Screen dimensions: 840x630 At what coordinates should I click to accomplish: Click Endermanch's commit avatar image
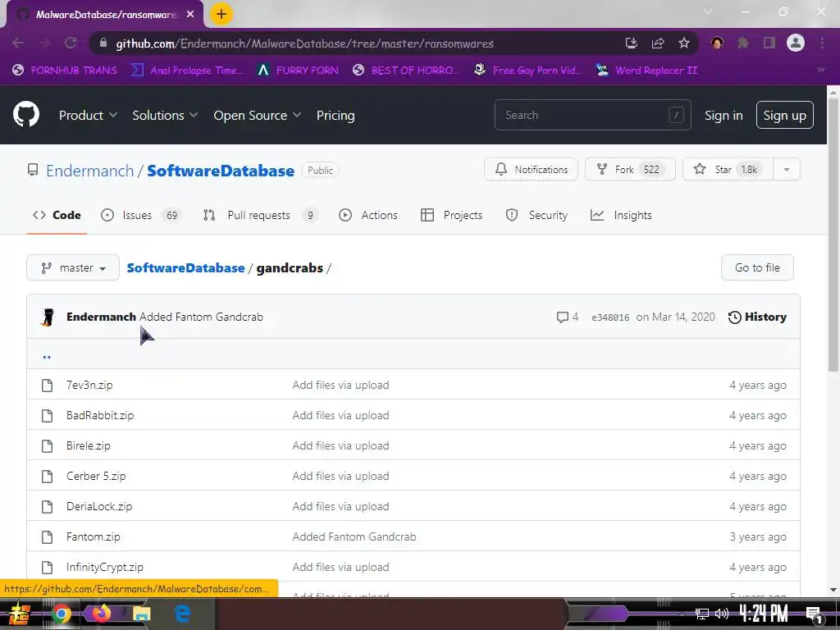pyautogui.click(x=48, y=317)
